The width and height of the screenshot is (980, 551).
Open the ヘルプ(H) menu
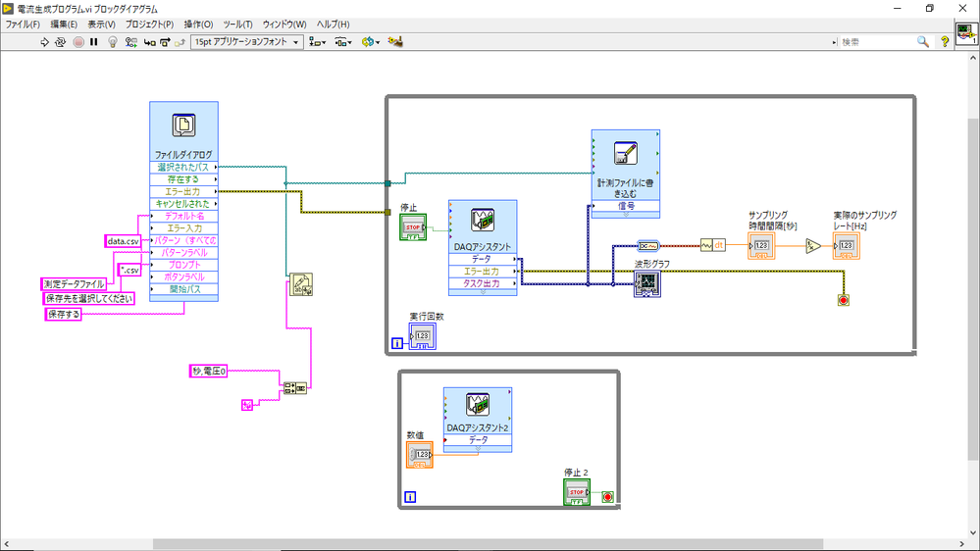pos(333,25)
